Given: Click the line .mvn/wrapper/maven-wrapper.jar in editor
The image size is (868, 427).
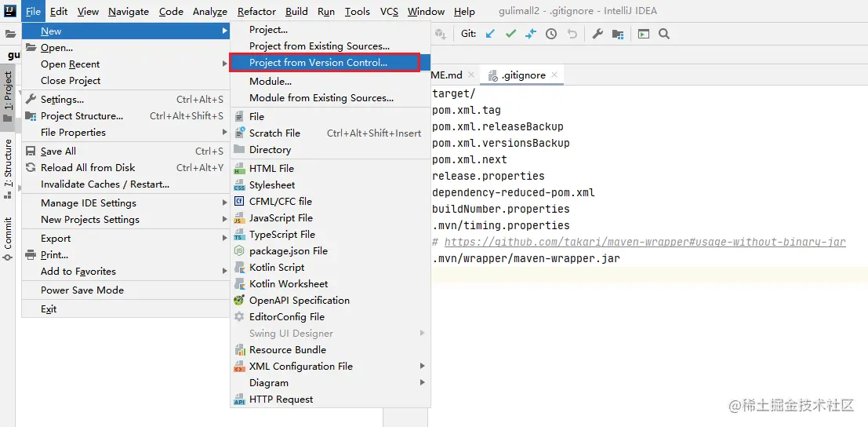Looking at the screenshot, I should 526,259.
